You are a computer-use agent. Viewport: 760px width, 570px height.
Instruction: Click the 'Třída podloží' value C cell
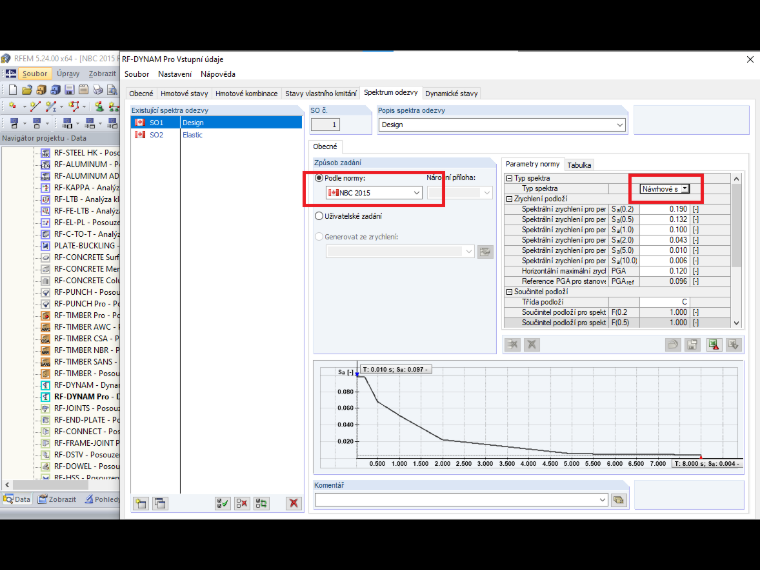coord(664,302)
